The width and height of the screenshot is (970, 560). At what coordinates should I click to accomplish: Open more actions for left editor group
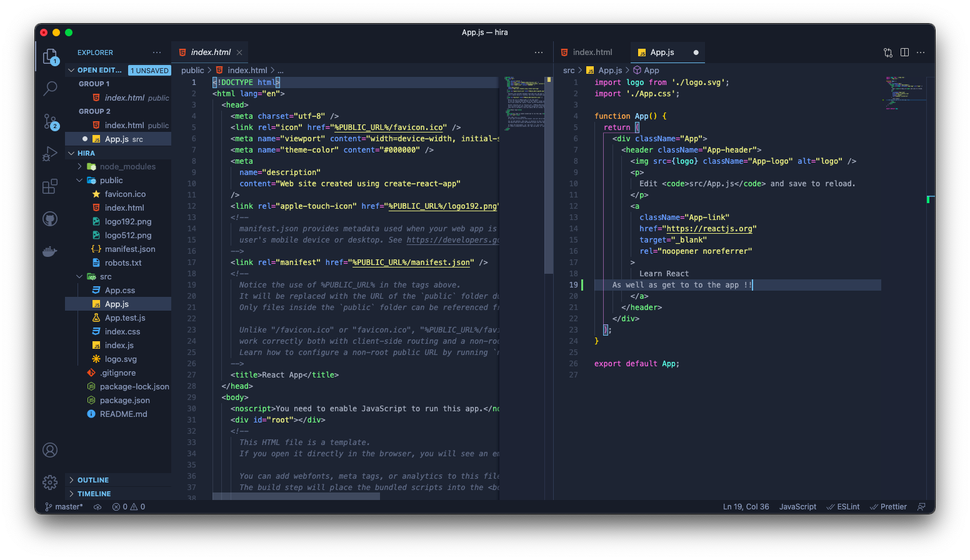[539, 52]
